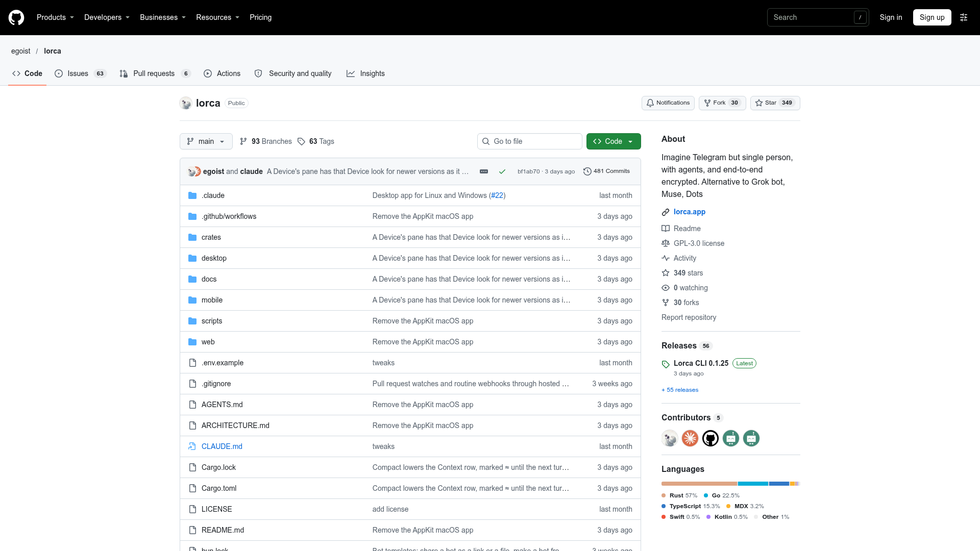Open the ARCHITECTURE.md file

pyautogui.click(x=235, y=425)
